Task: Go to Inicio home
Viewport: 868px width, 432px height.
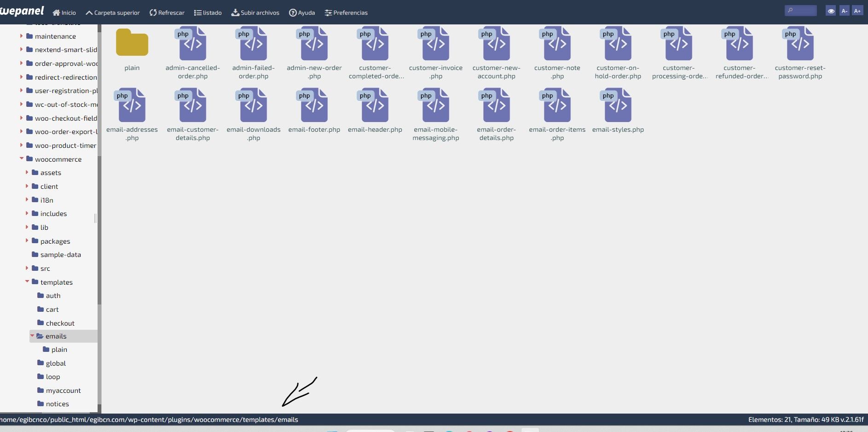Action: [64, 12]
